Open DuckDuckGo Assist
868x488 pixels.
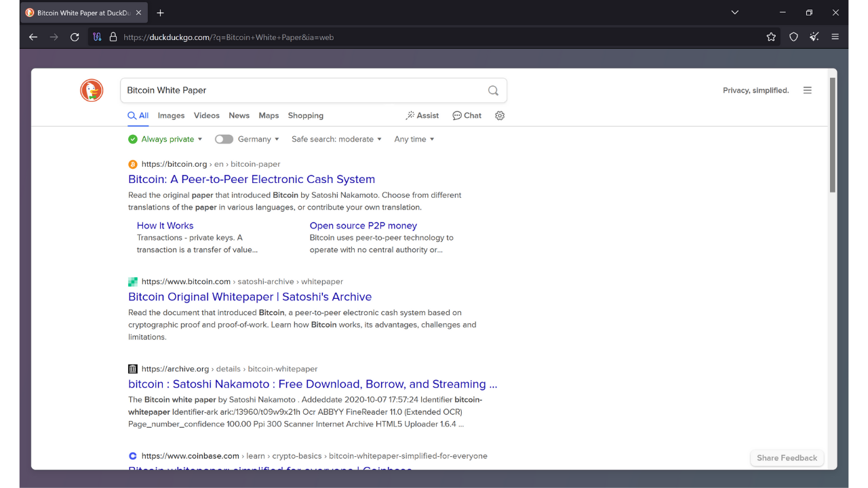pos(422,115)
